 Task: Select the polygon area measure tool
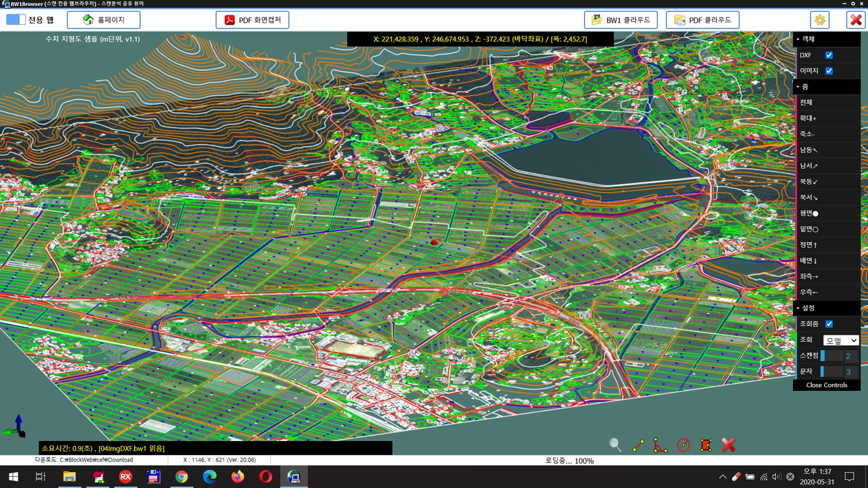(x=706, y=445)
